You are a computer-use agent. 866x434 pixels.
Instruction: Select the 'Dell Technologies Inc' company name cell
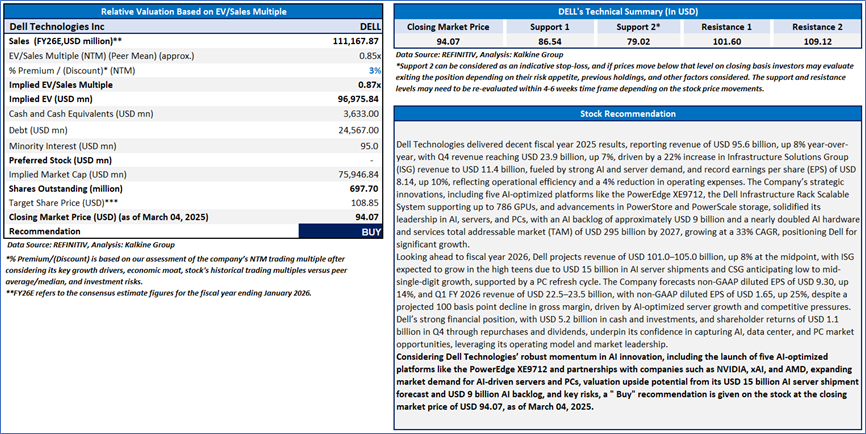(x=57, y=27)
